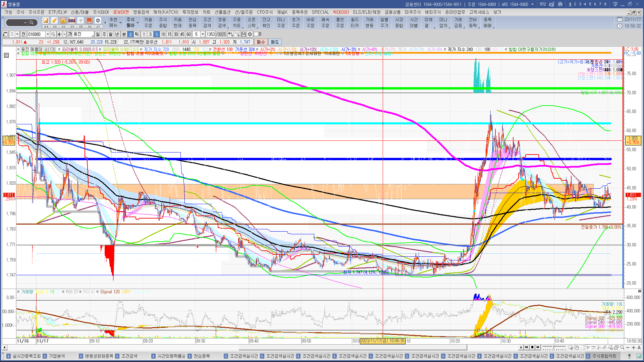
Task: Open the stock code 016880 dropdown
Action: tap(48, 34)
